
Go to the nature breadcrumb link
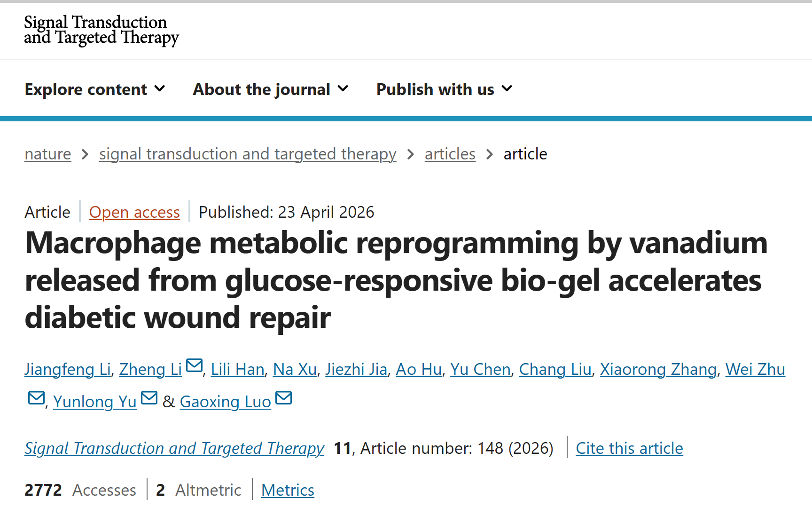click(x=48, y=154)
